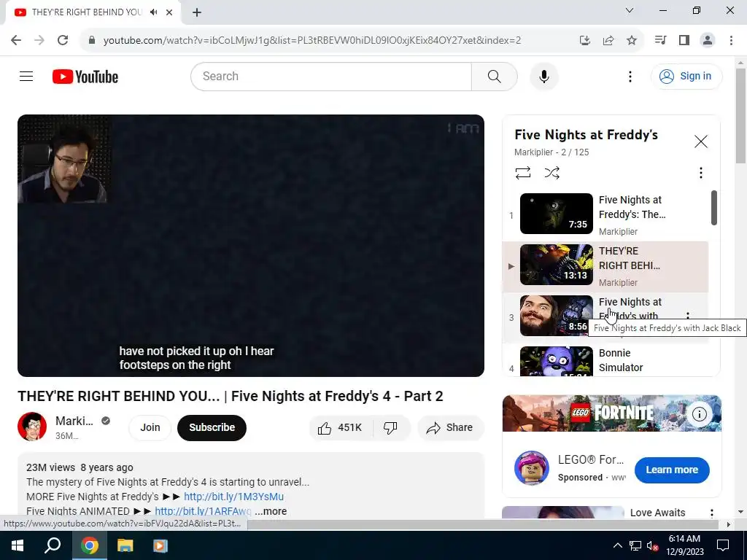This screenshot has height=560, width=747.
Task: Expand description with ...more
Action: point(271,511)
